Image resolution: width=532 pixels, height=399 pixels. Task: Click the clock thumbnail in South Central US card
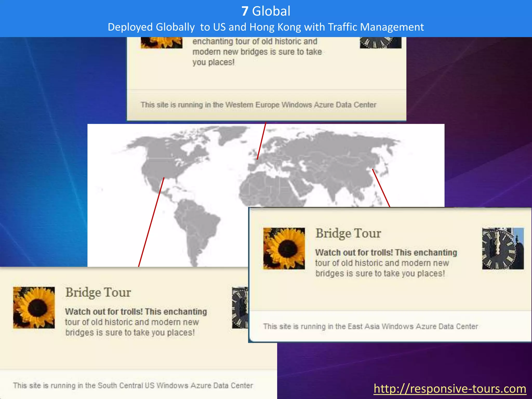tap(240, 308)
